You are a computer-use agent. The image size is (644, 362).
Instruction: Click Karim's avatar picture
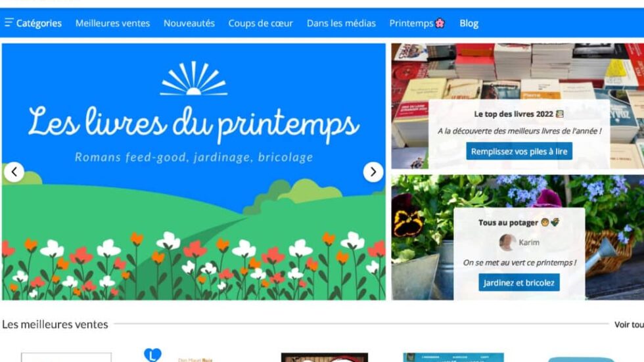[507, 242]
